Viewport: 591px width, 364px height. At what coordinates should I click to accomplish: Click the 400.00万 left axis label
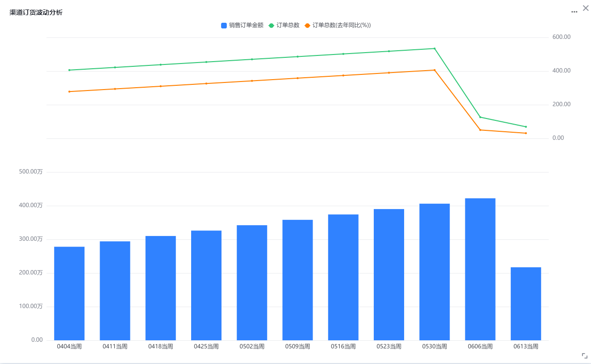click(x=31, y=206)
